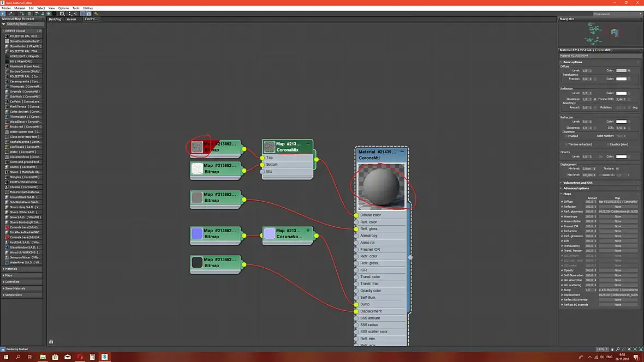The width and height of the screenshot is (644, 362).
Task: Hide unused nodeslots toolbar icon
Action: tap(43, 14)
